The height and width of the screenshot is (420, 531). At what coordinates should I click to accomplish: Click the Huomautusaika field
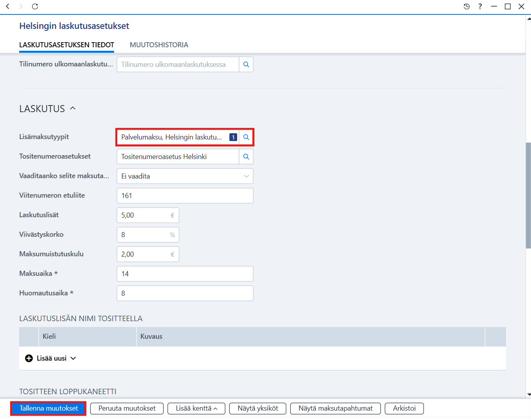[x=185, y=293]
